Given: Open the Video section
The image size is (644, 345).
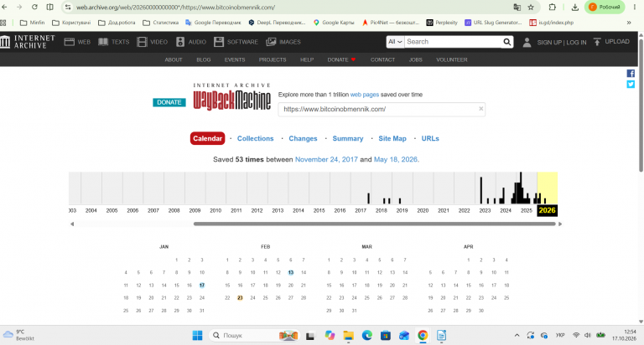Looking at the screenshot, I should pos(153,42).
